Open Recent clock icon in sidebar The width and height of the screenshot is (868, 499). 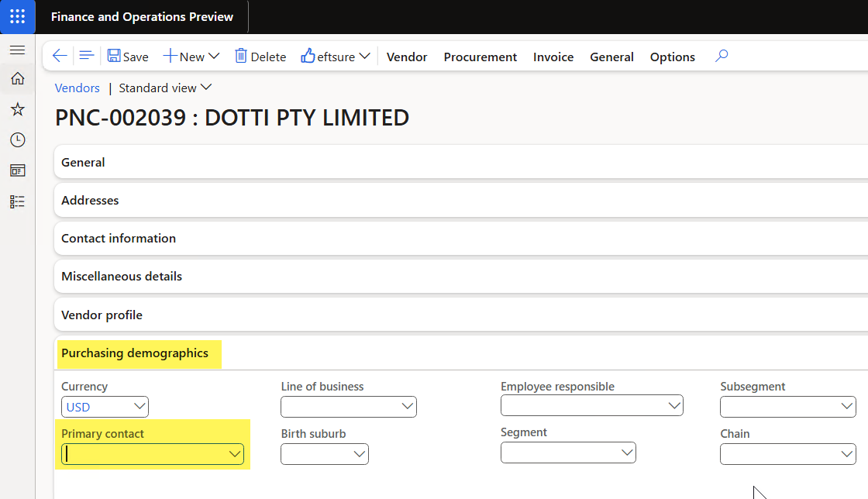(x=18, y=140)
